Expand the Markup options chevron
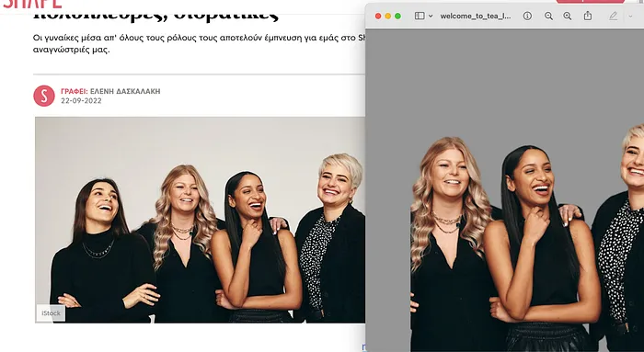Screen dimensions: 644x352 [x=630, y=16]
